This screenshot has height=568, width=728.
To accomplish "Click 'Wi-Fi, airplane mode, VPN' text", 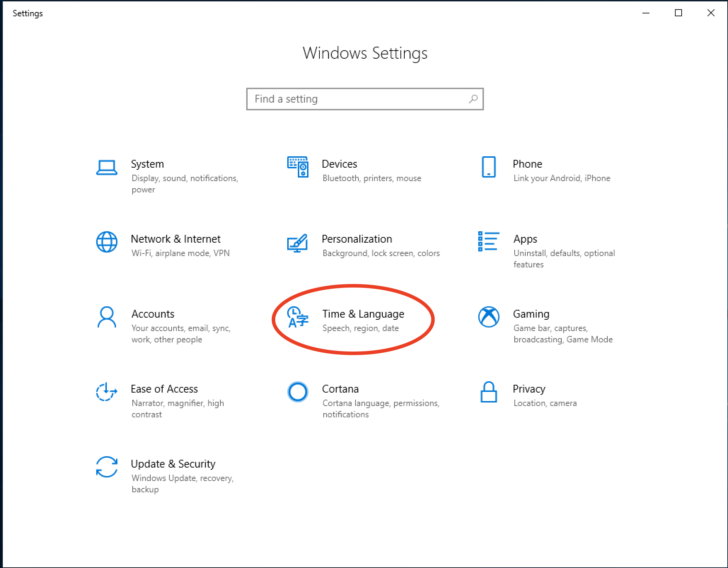I will [180, 253].
